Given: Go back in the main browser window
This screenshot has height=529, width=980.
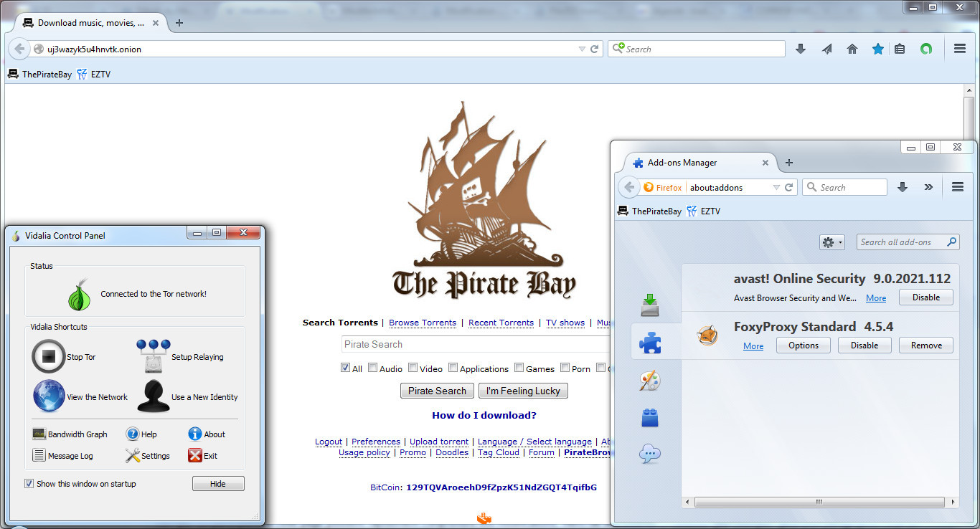Looking at the screenshot, I should coord(19,49).
